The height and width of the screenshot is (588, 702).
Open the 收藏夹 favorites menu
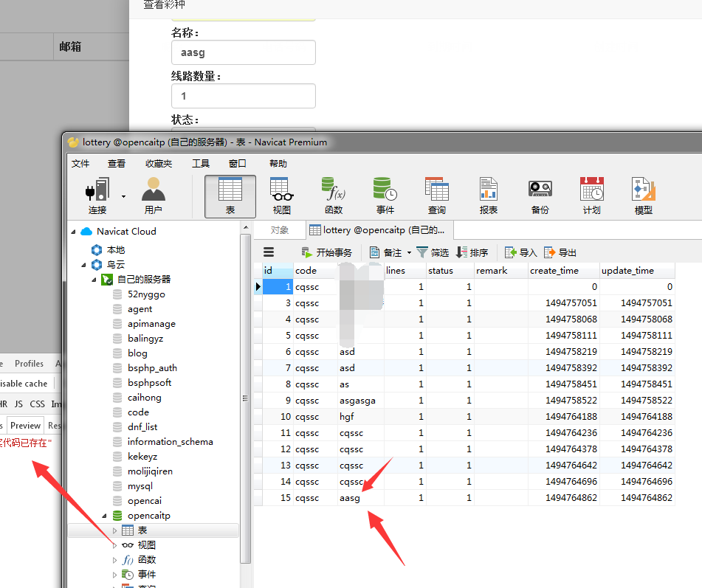coord(159,163)
